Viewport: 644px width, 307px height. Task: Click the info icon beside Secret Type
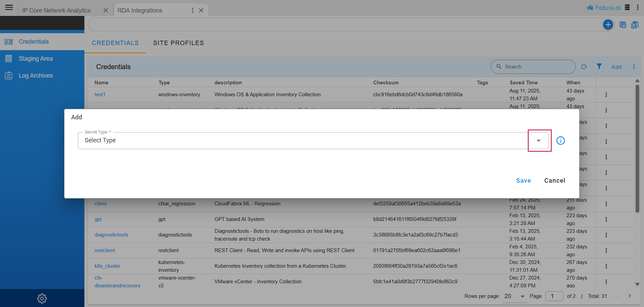pyautogui.click(x=561, y=141)
